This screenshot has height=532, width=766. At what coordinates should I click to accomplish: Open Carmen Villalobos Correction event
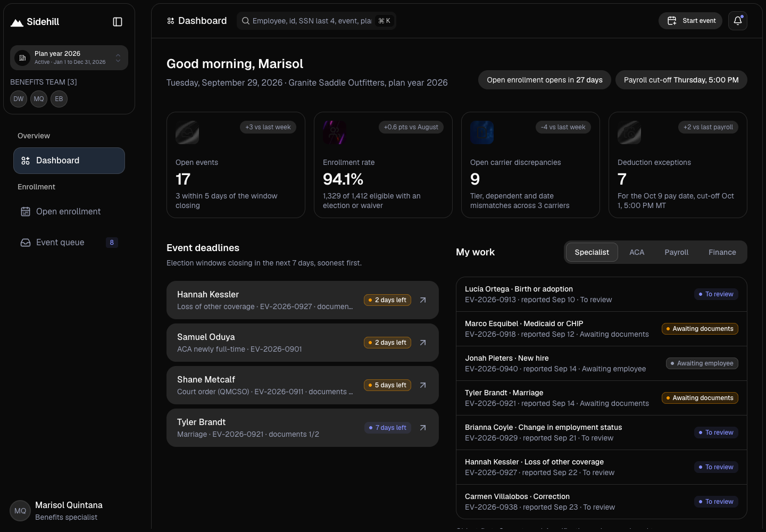tap(602, 502)
